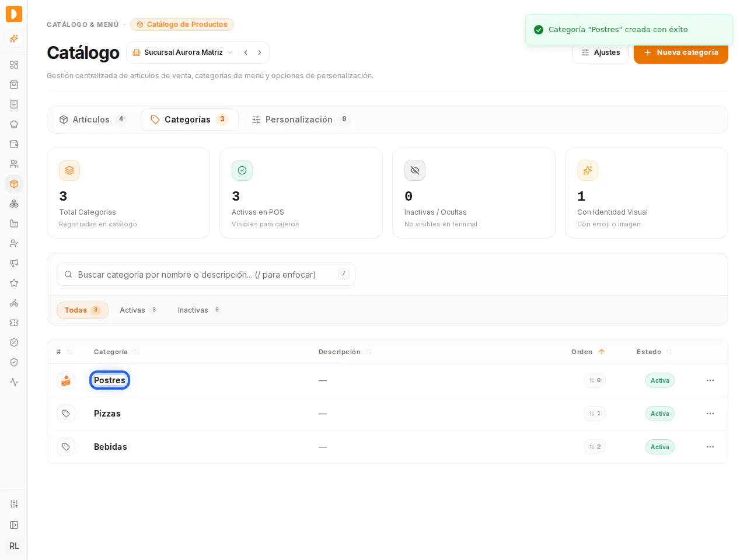The width and height of the screenshot is (747, 560).
Task: Open more options menu for Postres row
Action: tap(710, 380)
